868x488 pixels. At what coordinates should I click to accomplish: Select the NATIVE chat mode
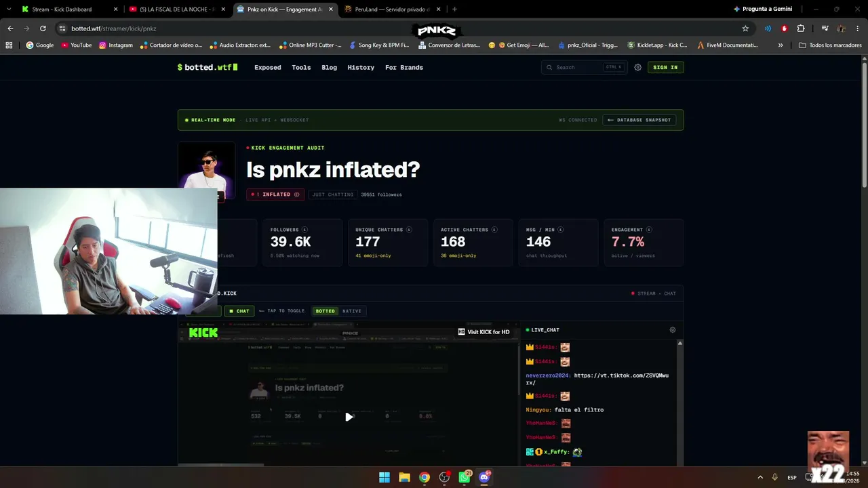[x=352, y=311]
